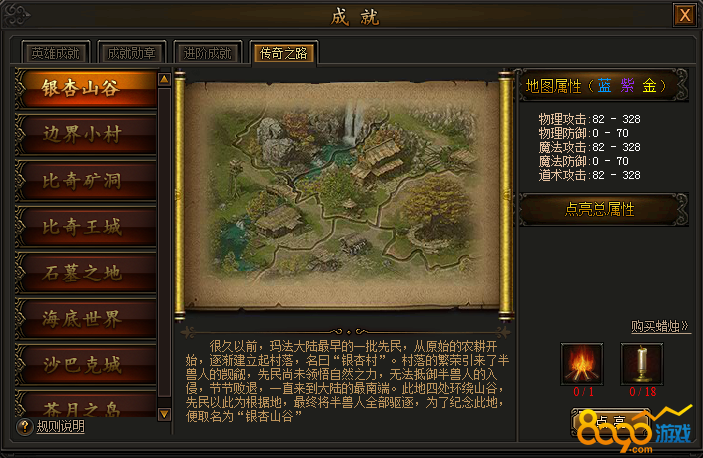Click the 沙巴克城 map entry

(86, 365)
